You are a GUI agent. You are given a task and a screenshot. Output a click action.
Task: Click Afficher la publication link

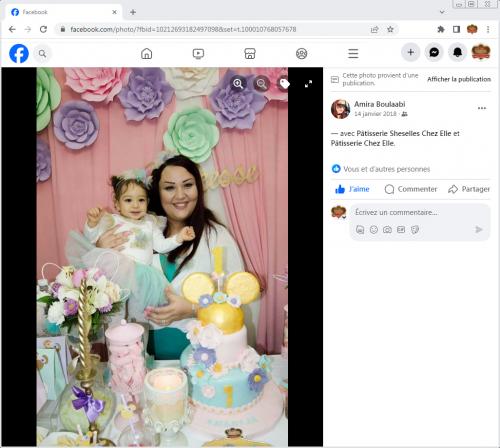point(459,79)
